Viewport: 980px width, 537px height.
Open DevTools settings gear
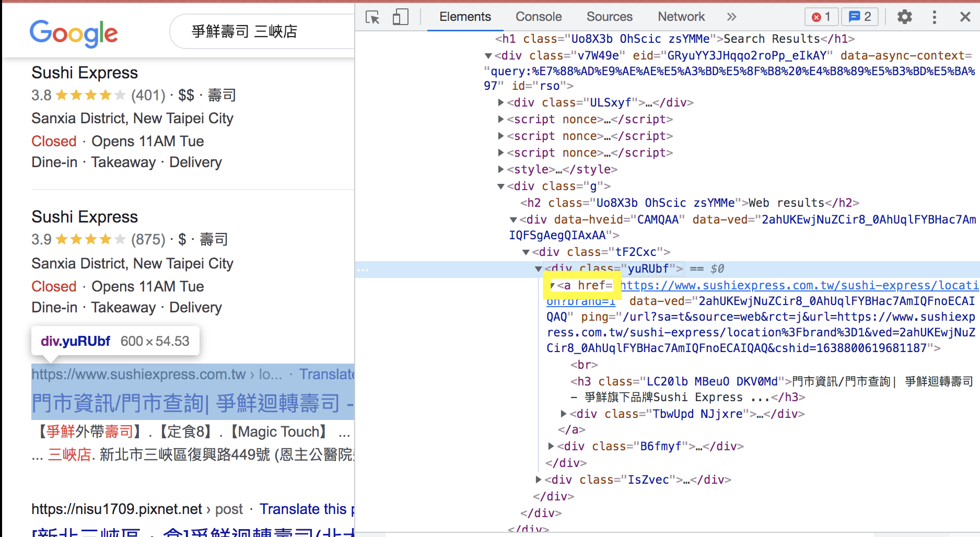pyautogui.click(x=904, y=17)
